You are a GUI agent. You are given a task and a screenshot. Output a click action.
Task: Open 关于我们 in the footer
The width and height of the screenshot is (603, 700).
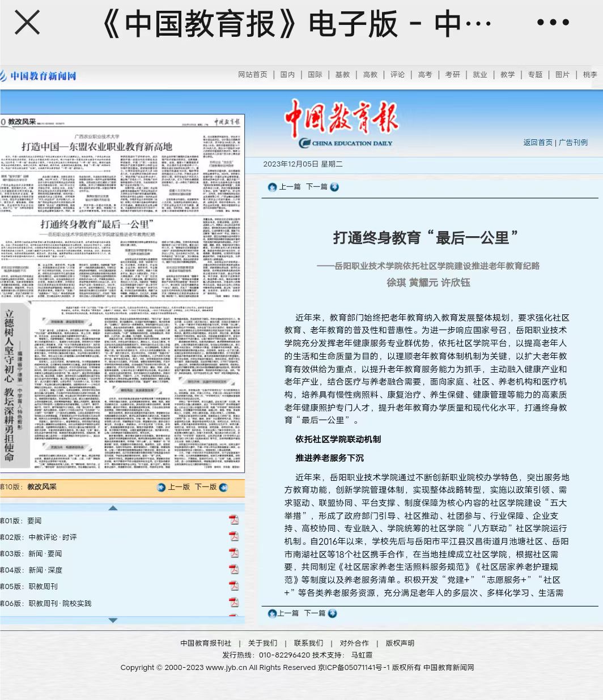tap(262, 643)
